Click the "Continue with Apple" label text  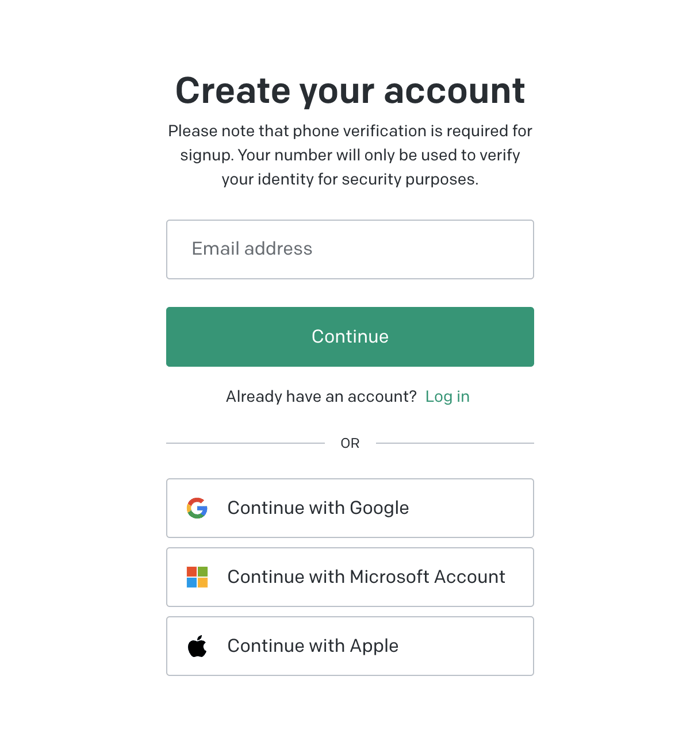coord(313,646)
